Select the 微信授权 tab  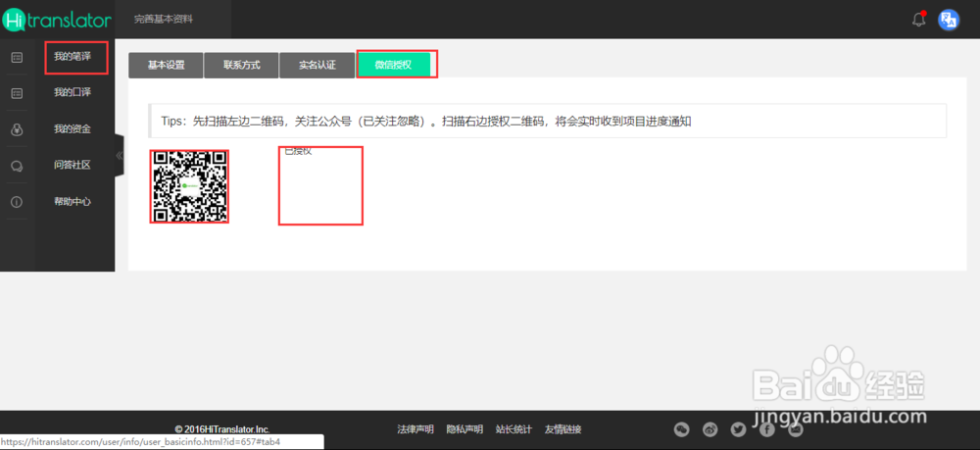pos(393,65)
